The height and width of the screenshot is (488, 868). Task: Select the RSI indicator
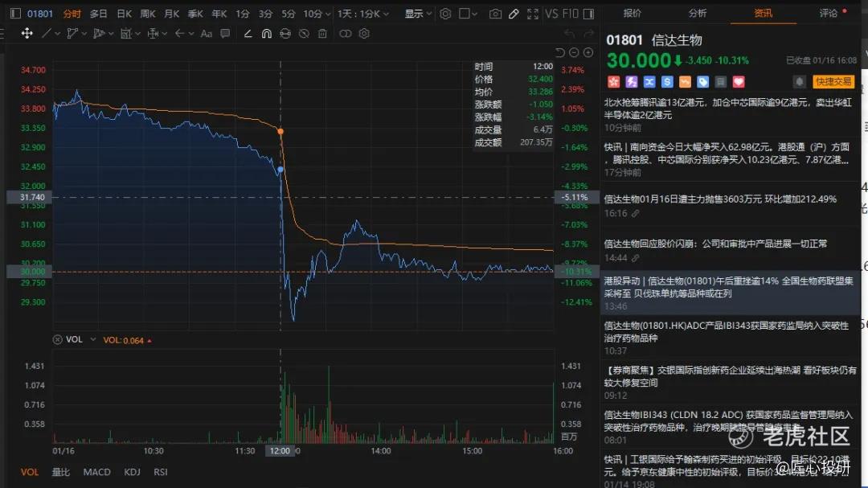(161, 472)
